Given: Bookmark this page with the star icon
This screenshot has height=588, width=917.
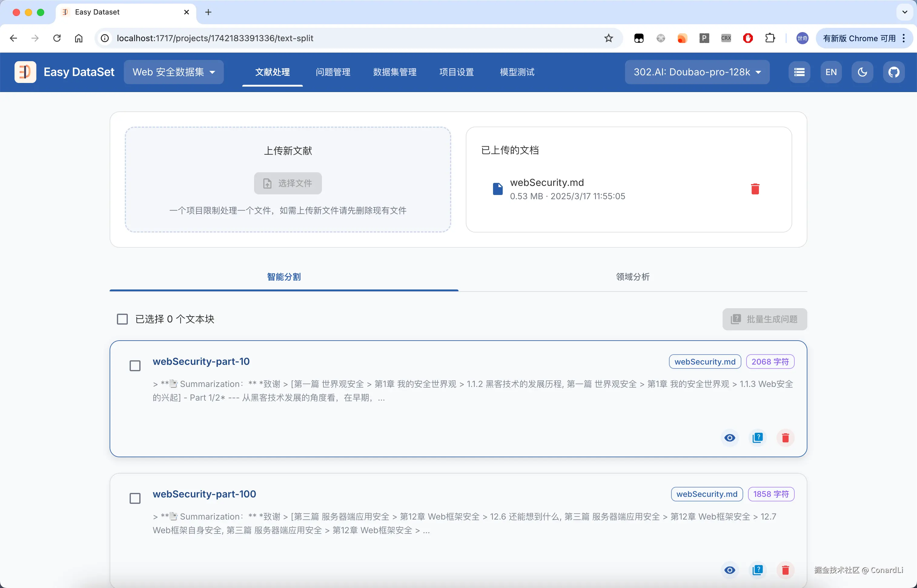Looking at the screenshot, I should coord(608,38).
